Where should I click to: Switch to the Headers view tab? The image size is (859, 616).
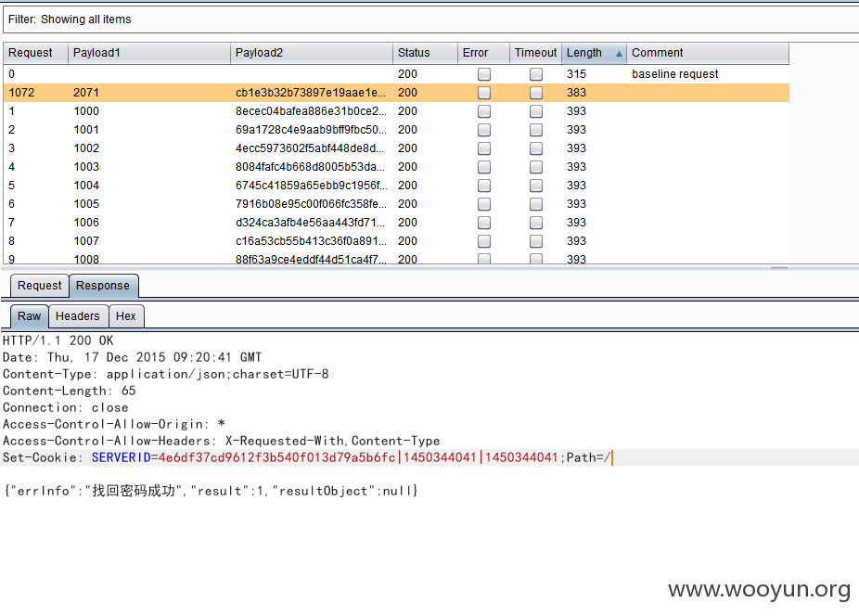click(x=78, y=316)
